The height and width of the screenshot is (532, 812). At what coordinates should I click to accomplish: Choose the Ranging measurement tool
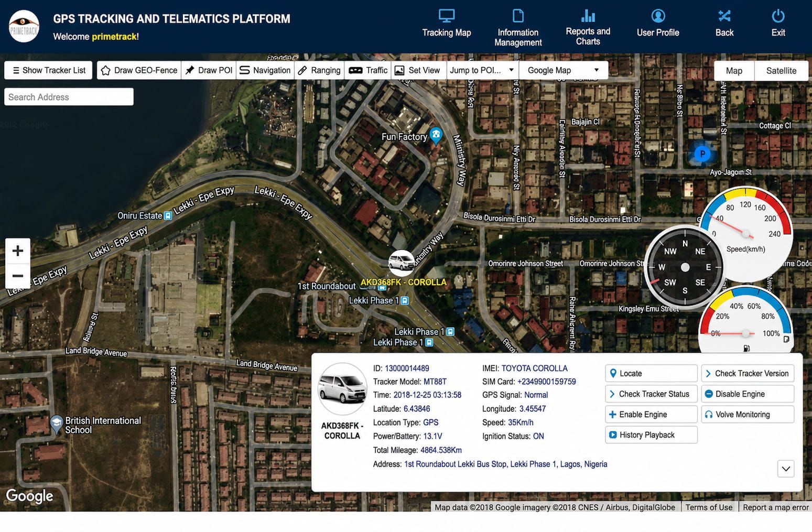click(x=319, y=70)
